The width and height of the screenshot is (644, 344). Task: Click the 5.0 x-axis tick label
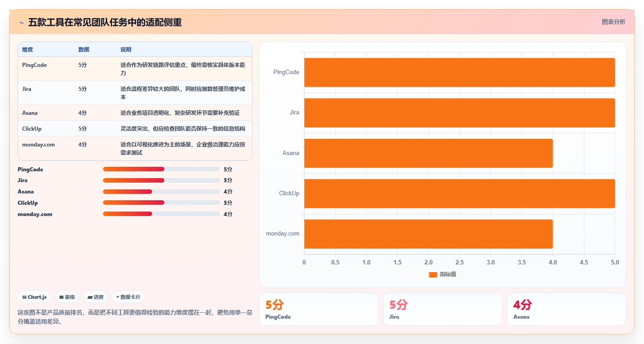(615, 262)
